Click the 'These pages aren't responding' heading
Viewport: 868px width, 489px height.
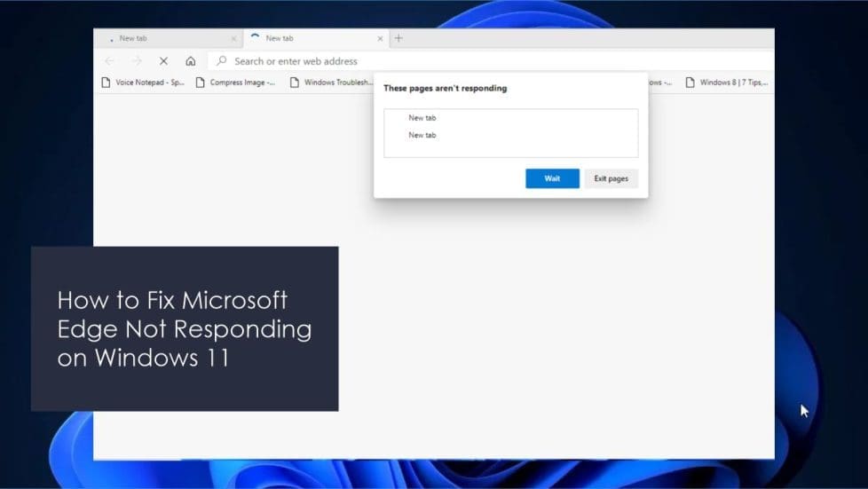pos(445,88)
